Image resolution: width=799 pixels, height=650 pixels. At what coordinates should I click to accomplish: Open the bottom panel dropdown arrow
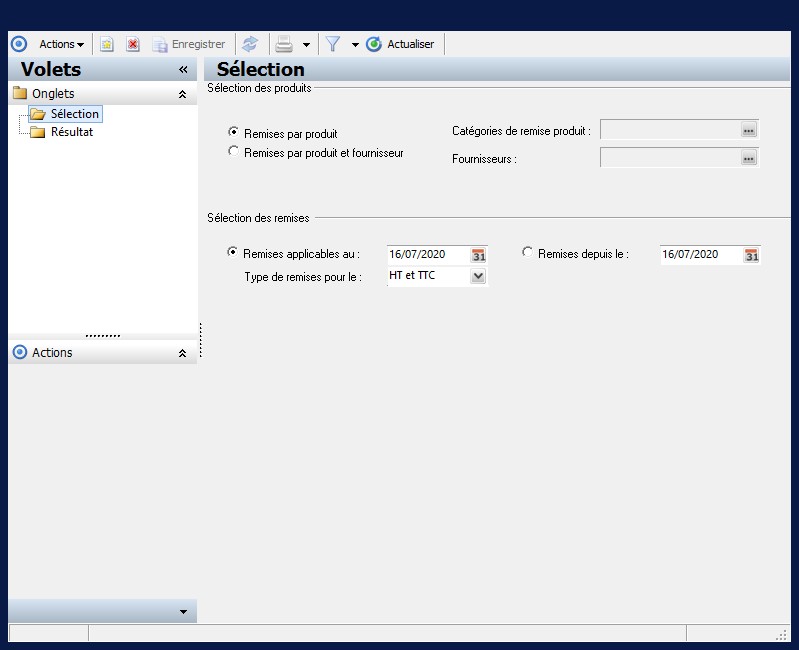183,612
